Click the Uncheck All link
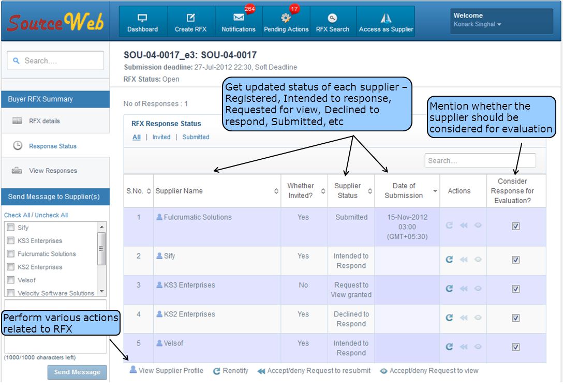Image resolution: width=563 pixels, height=392 pixels. point(51,215)
